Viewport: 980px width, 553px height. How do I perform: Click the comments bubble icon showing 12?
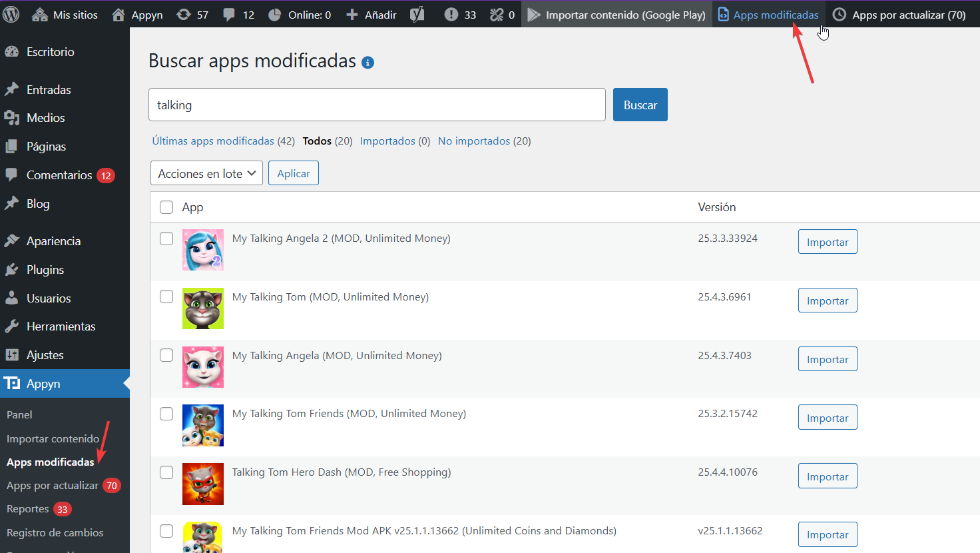coord(230,14)
